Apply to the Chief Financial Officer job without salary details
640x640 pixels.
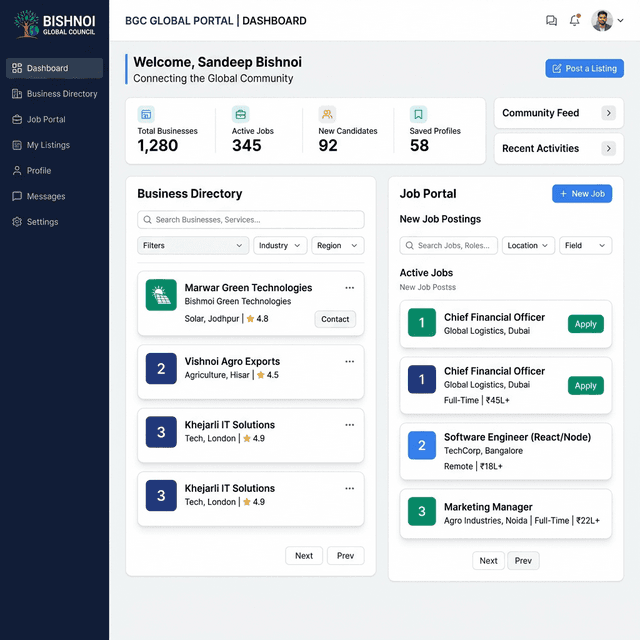586,324
